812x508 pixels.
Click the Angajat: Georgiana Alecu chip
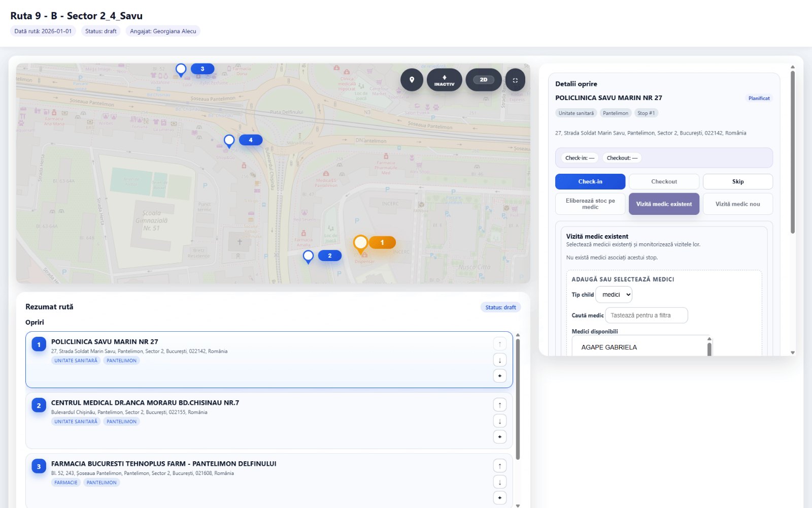163,31
